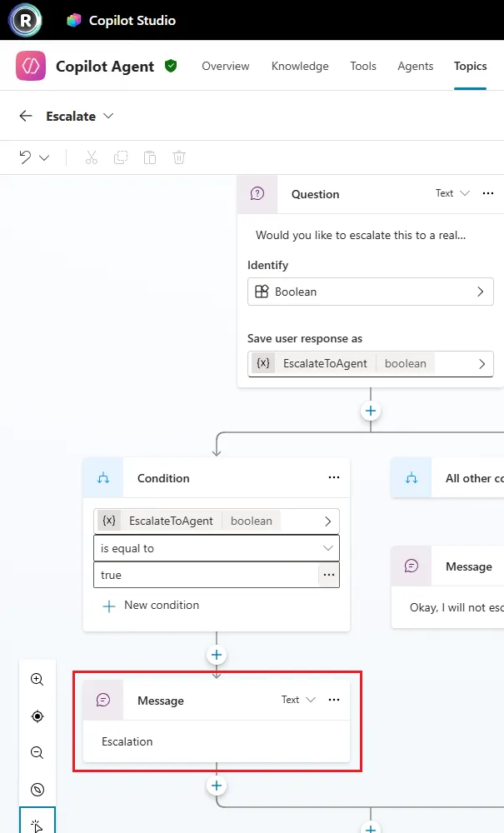Click the undo icon in toolbar
Screen dimensions: 504x833
[x=25, y=157]
